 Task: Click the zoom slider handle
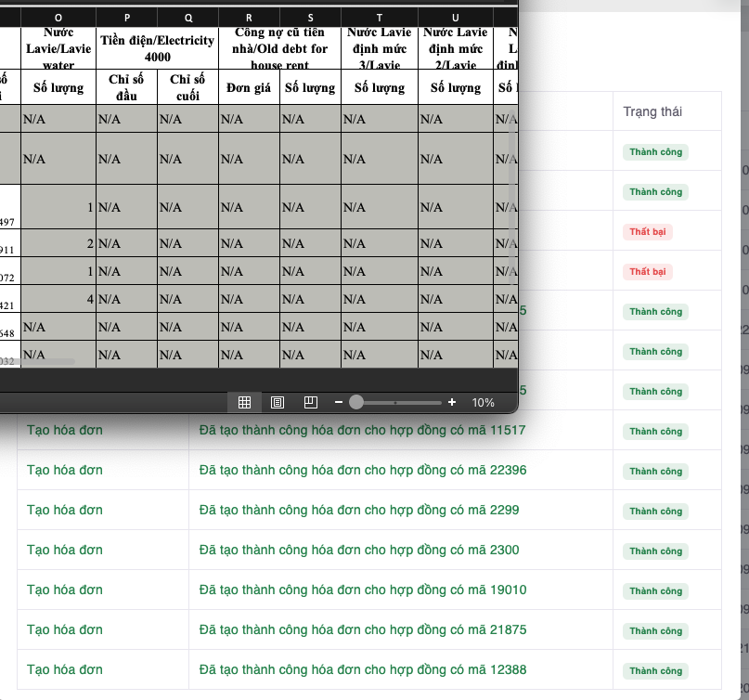(356, 402)
